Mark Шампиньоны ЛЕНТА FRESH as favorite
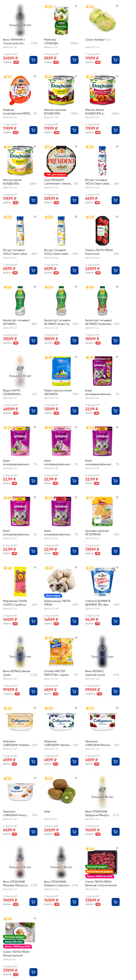This screenshot has width=136, height=980. coord(76,568)
